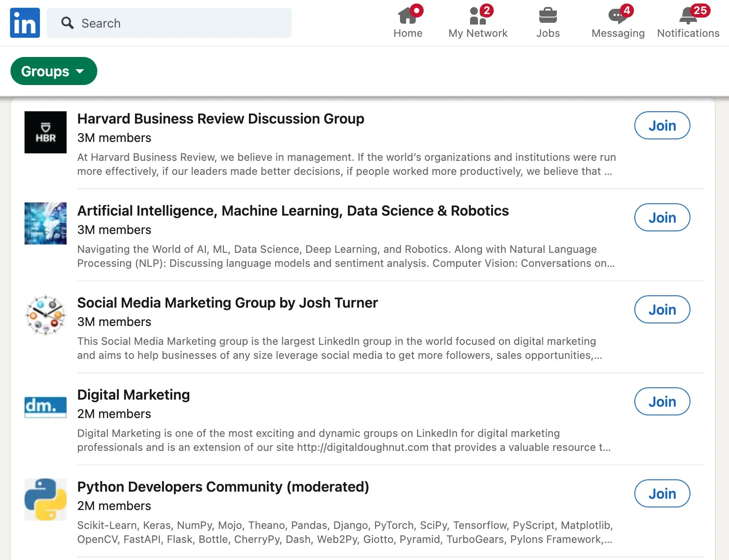Image resolution: width=729 pixels, height=560 pixels.
Task: Join the Harvard Business Review Discussion Group
Action: 662,126
